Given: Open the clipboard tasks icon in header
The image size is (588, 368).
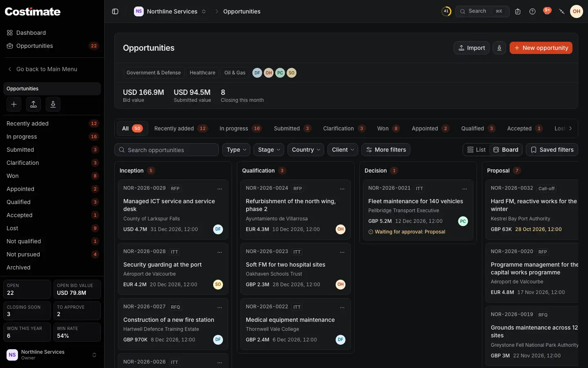Looking at the screenshot, I should (x=518, y=11).
